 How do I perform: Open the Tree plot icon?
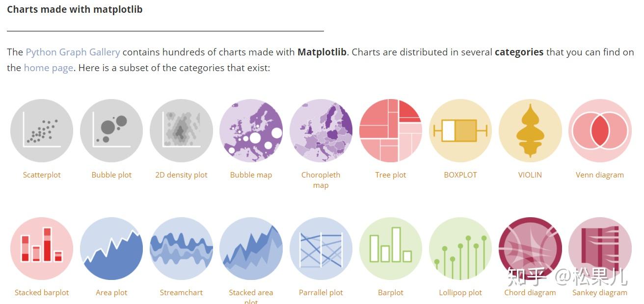point(391,131)
